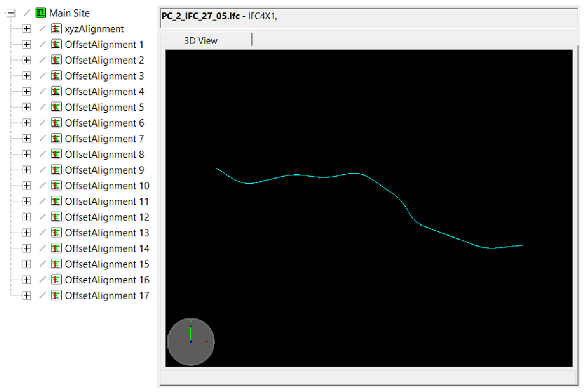This screenshot has height=392, width=584.
Task: Toggle slash visibility mark for OffsetAlignment 6
Action: pyautogui.click(x=43, y=123)
